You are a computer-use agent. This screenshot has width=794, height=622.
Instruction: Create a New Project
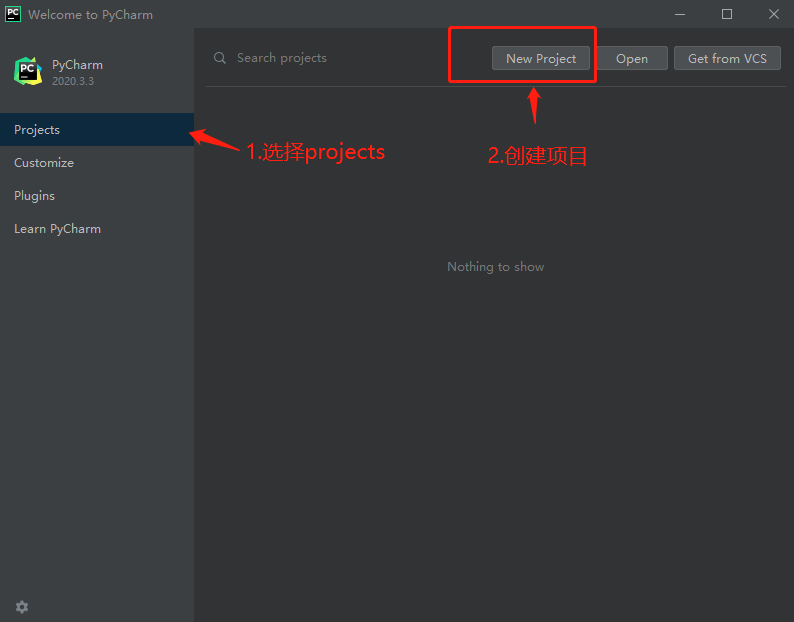[541, 58]
